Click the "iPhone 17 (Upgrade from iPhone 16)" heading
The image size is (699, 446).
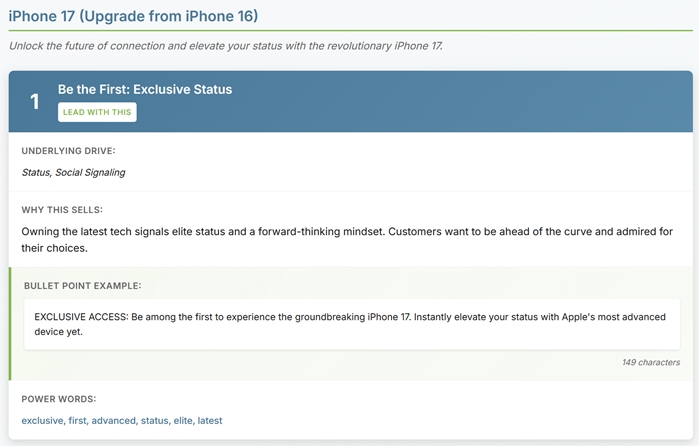(x=132, y=15)
